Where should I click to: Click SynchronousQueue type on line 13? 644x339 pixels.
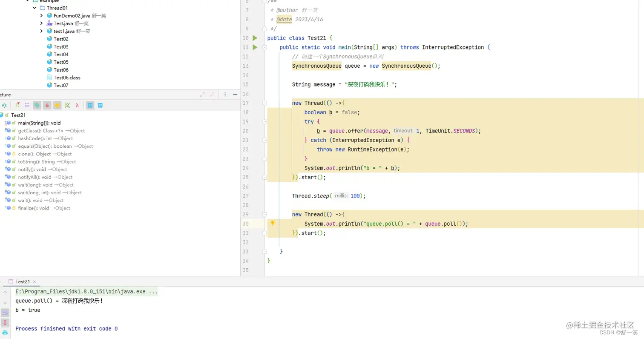[x=316, y=66]
